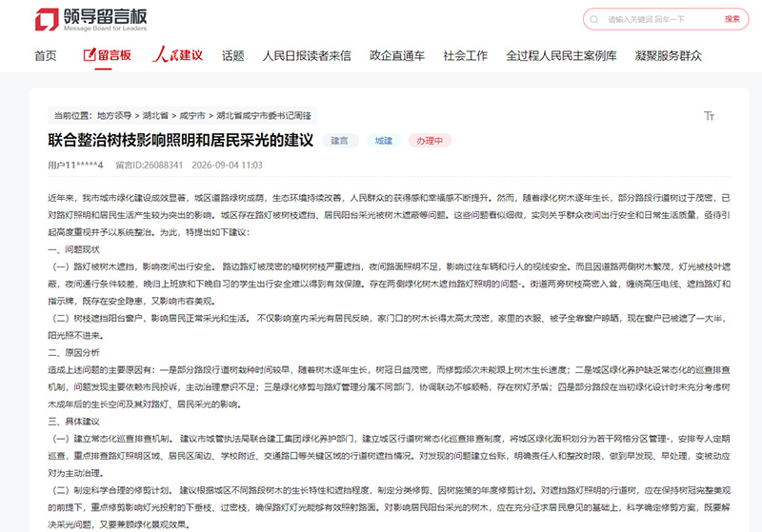Open the 话题 nav item
Image resolution: width=762 pixels, height=532 pixels.
[232, 56]
